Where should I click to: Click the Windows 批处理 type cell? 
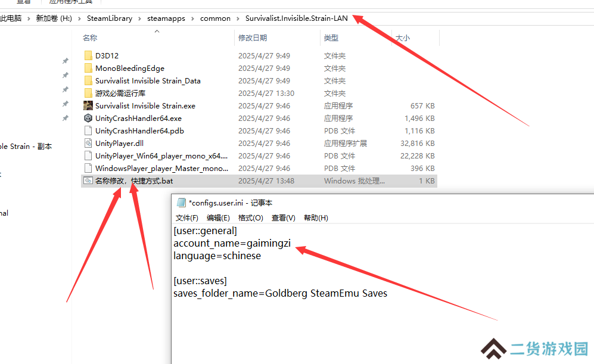coord(354,181)
